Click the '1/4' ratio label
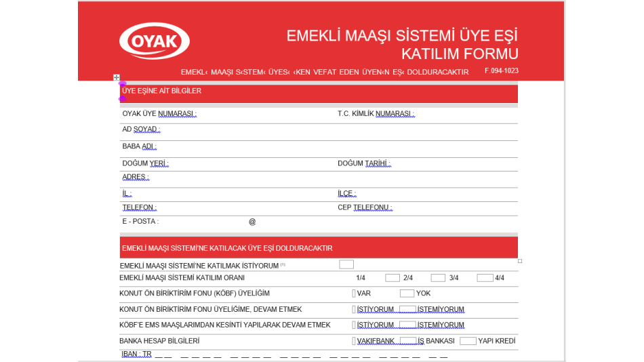Screen dimensions: 644x362 361,278
